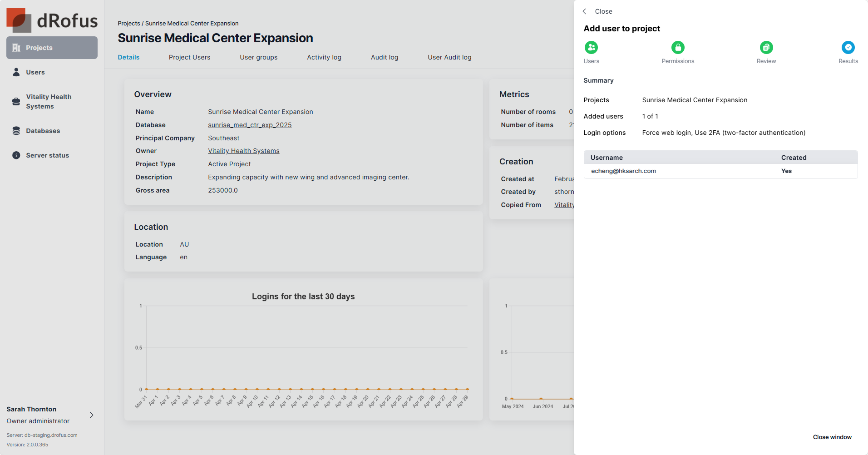Click the Project Type value Active Project
This screenshot has width=868, height=455.
pos(229,164)
